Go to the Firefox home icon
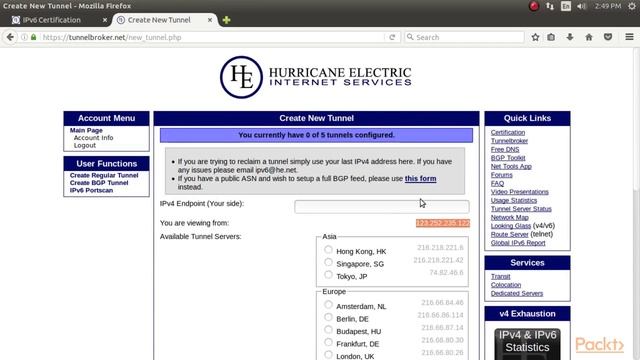Image resolution: width=640 pixels, height=360 pixels. (589, 37)
